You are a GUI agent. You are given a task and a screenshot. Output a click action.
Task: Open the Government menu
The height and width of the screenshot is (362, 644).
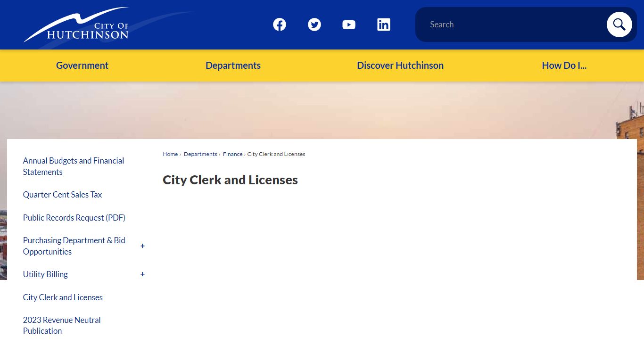(82, 66)
